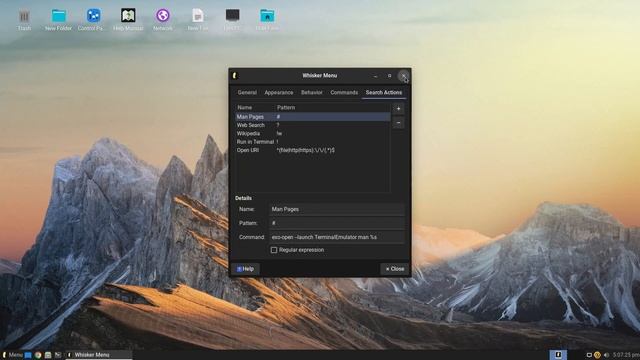Viewport: 640px width, 360px height.
Task: Click into the Command input field
Action: coord(337,237)
